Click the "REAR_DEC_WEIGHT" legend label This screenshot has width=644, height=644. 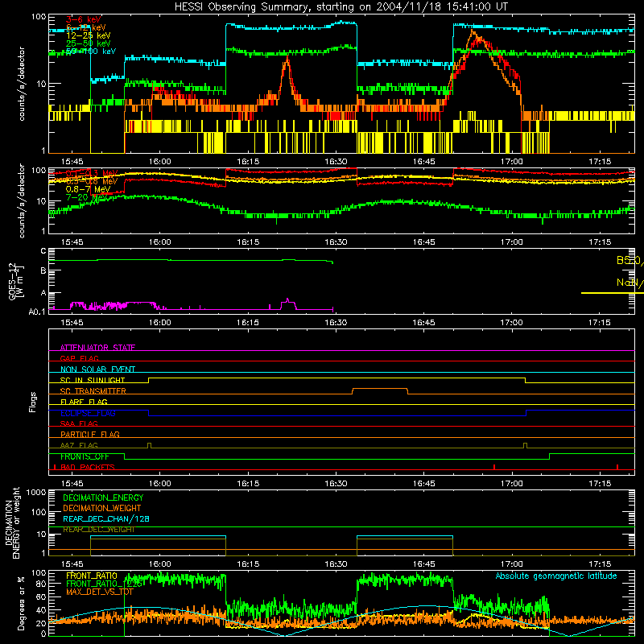[98, 530]
